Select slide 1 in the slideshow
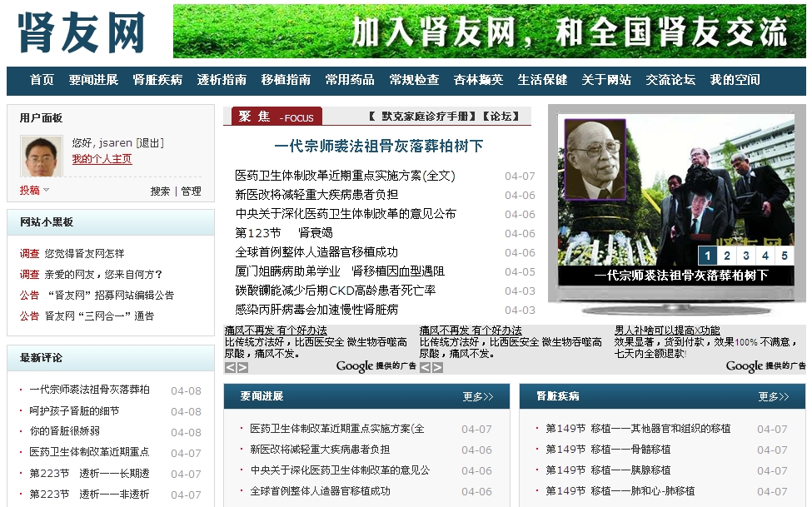 point(707,256)
